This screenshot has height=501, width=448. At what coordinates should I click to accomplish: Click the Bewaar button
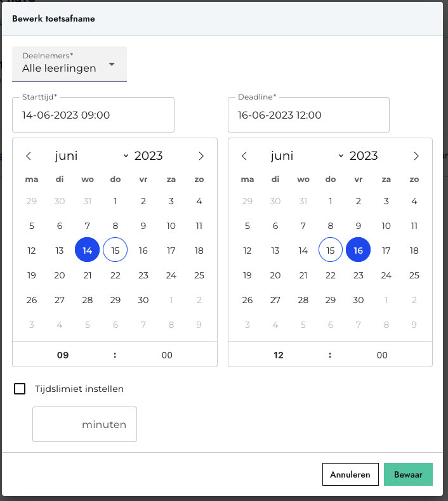click(x=408, y=474)
